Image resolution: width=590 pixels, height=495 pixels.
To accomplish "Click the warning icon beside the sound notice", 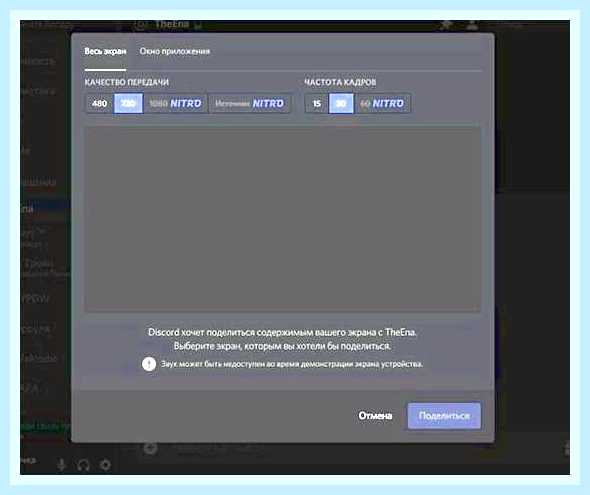I will [x=149, y=364].
